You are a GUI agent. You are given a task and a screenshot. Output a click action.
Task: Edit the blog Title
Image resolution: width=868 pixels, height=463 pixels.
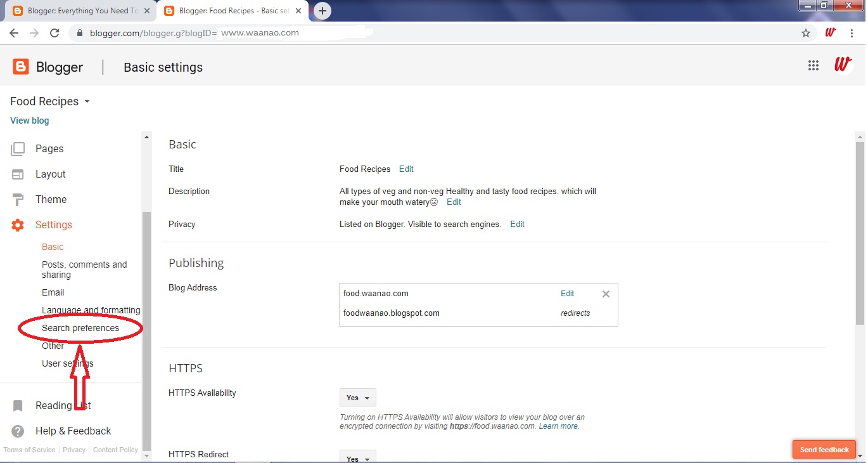[406, 169]
